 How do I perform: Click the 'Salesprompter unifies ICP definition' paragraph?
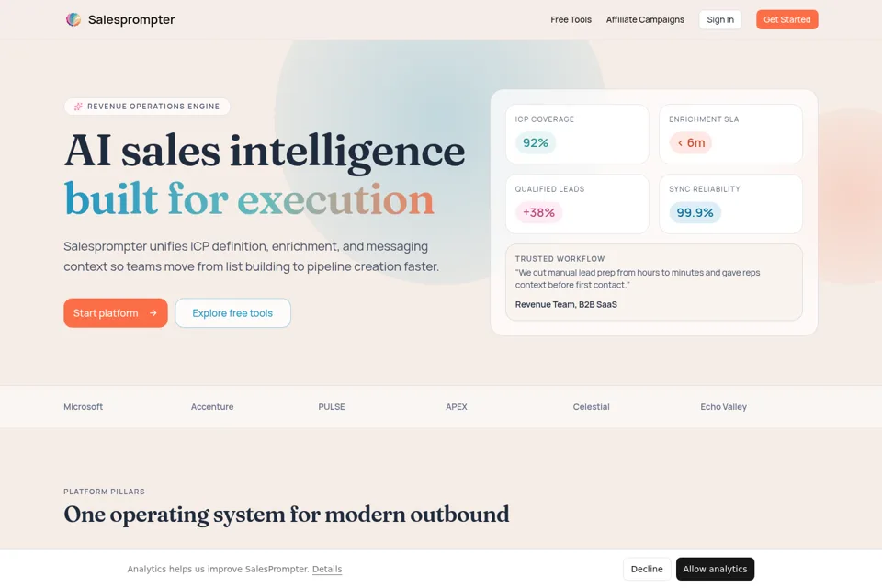coord(252,256)
